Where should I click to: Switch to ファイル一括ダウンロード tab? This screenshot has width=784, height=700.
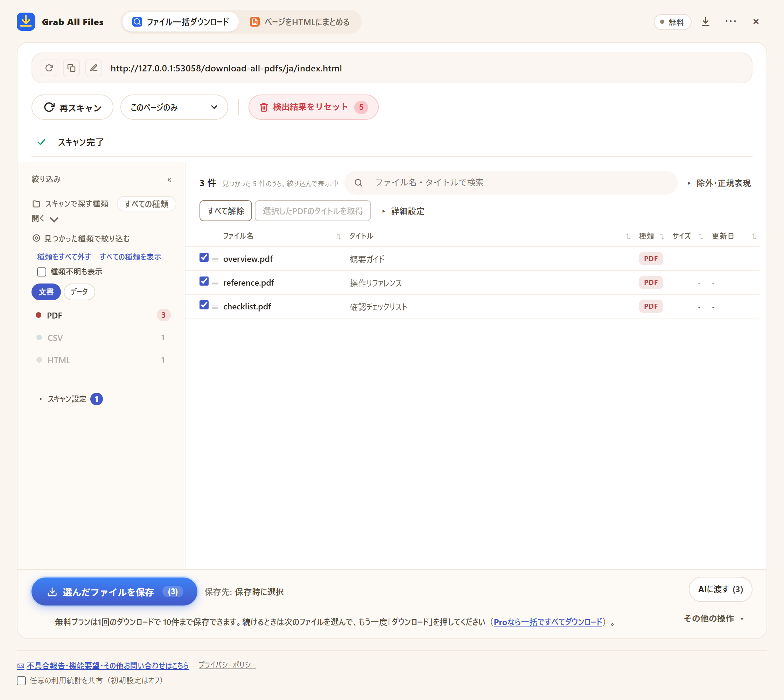(180, 22)
